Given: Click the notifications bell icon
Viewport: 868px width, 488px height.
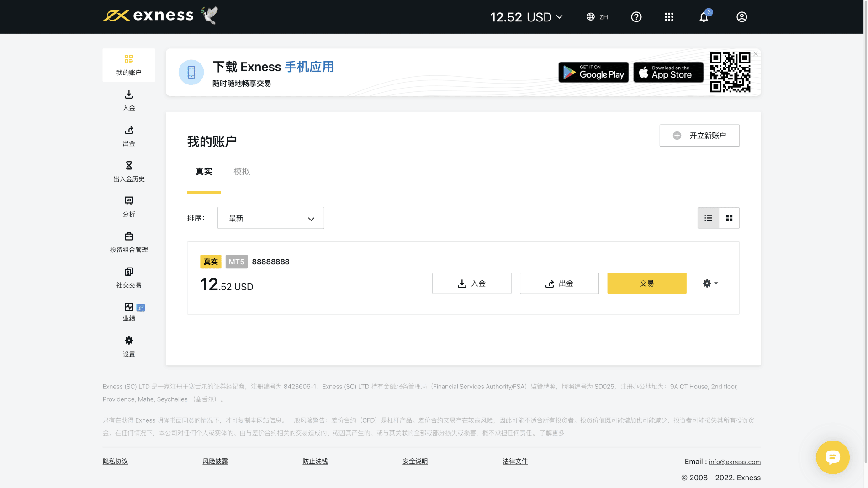Looking at the screenshot, I should coord(704,17).
